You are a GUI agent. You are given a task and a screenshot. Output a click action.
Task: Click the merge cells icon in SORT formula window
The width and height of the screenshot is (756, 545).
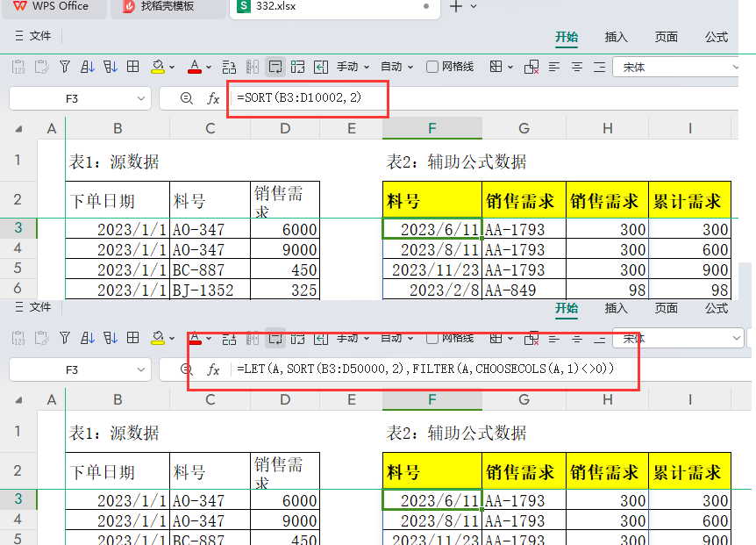[x=298, y=67]
